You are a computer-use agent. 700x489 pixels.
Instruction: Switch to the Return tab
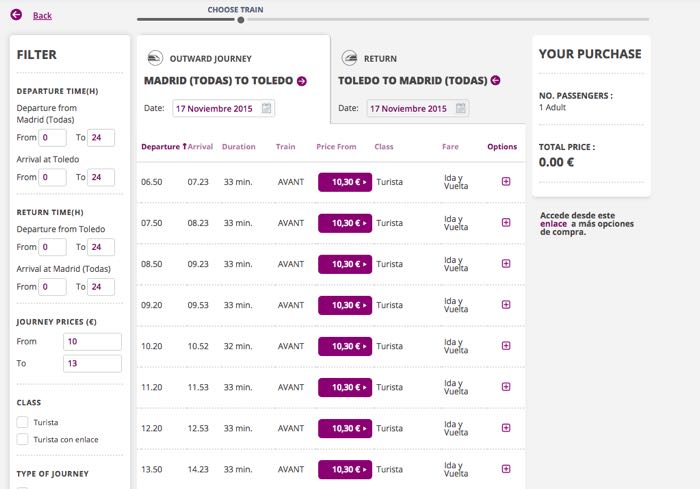(429, 79)
